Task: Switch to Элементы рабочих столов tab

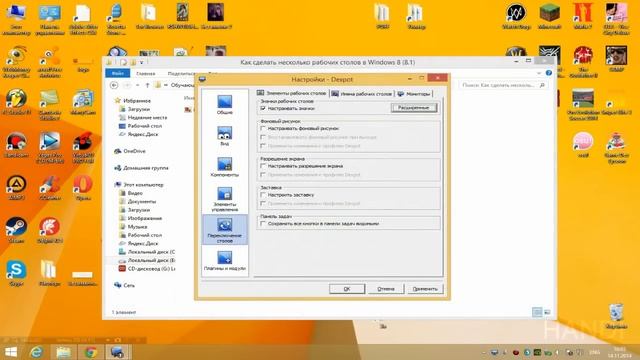Action: [292, 93]
